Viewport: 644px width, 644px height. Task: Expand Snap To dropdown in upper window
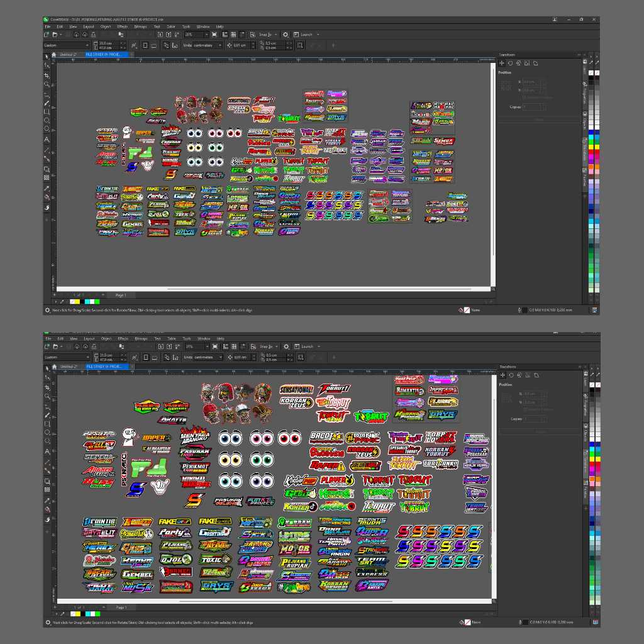pyautogui.click(x=275, y=35)
